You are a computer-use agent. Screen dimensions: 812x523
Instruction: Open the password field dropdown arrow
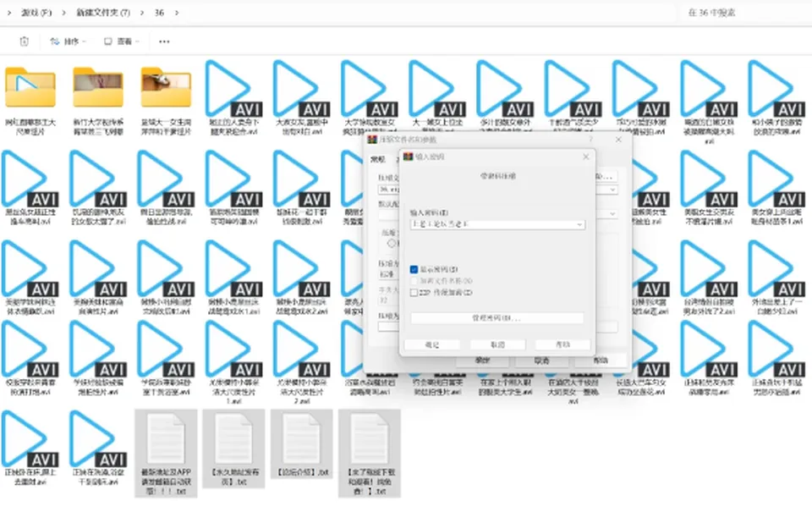(x=580, y=224)
